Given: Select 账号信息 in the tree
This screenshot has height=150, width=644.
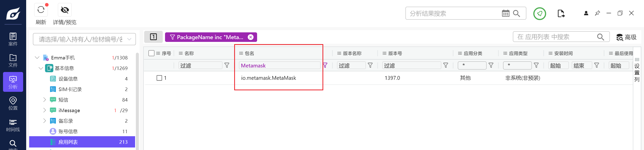Looking at the screenshot, I should 68,131.
